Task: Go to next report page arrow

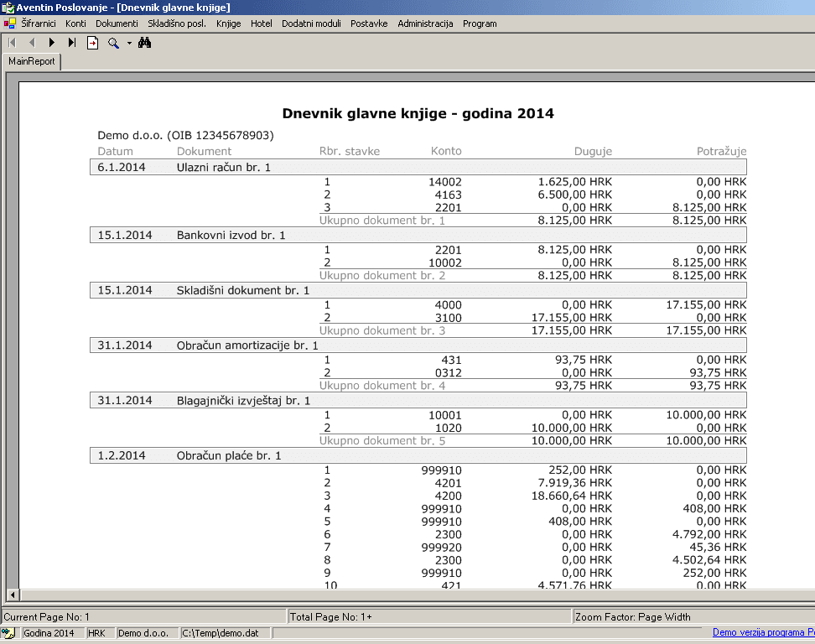Action: click(52, 42)
